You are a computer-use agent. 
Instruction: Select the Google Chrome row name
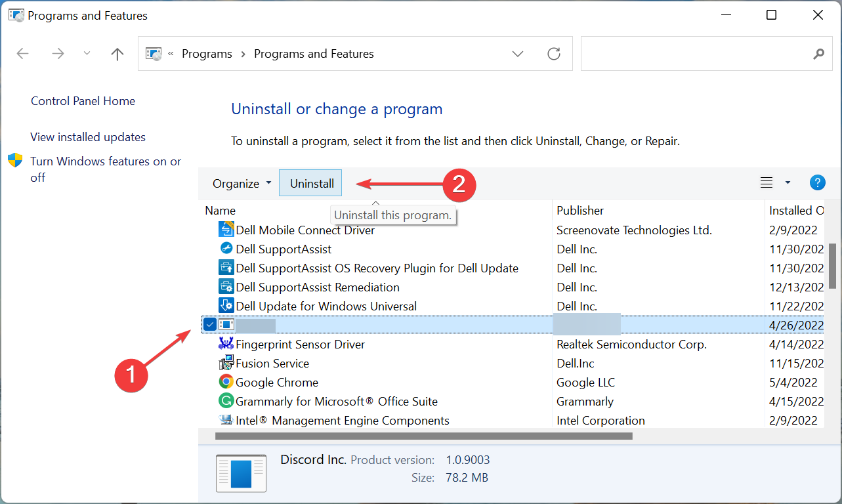click(277, 383)
